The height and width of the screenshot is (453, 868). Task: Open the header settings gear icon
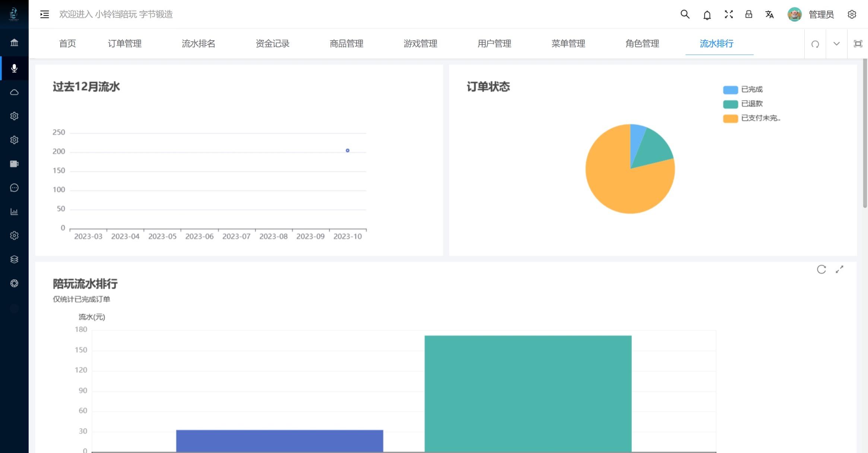(852, 14)
